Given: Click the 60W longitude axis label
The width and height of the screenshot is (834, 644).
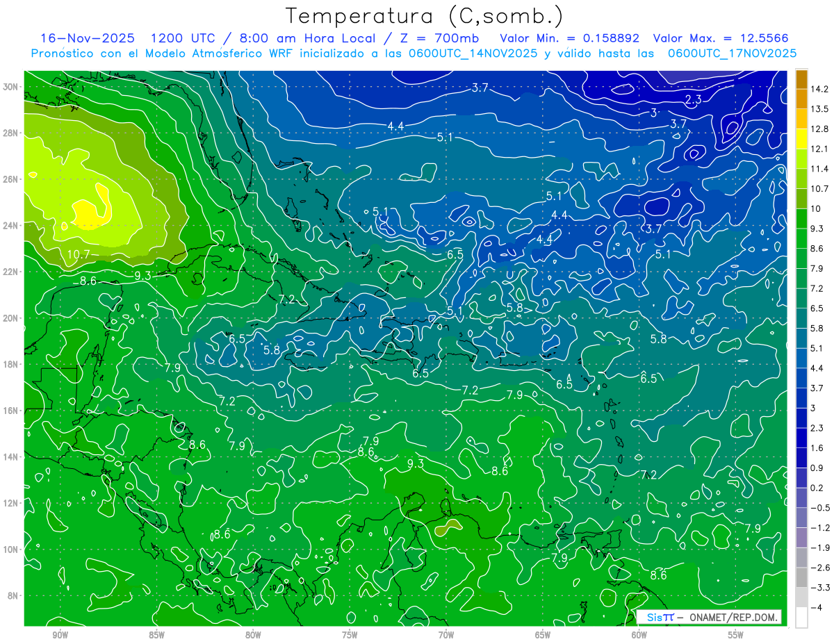Looking at the screenshot, I should (639, 635).
